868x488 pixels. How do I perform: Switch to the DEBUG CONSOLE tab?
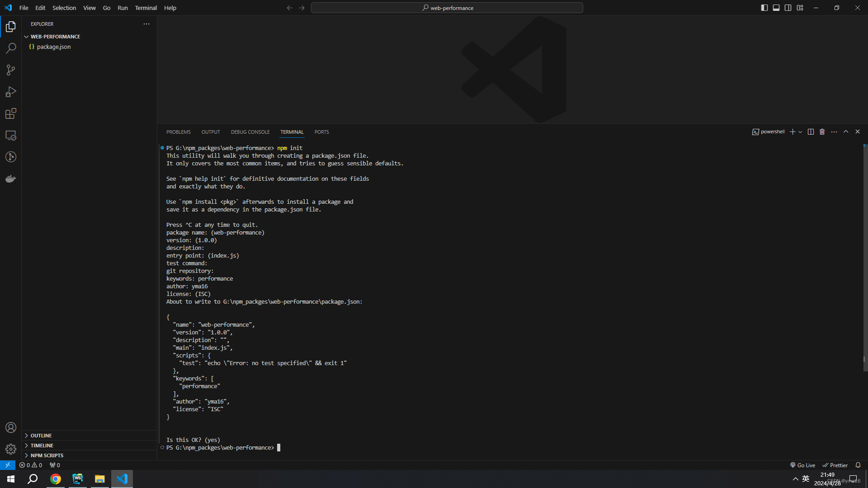pos(250,132)
